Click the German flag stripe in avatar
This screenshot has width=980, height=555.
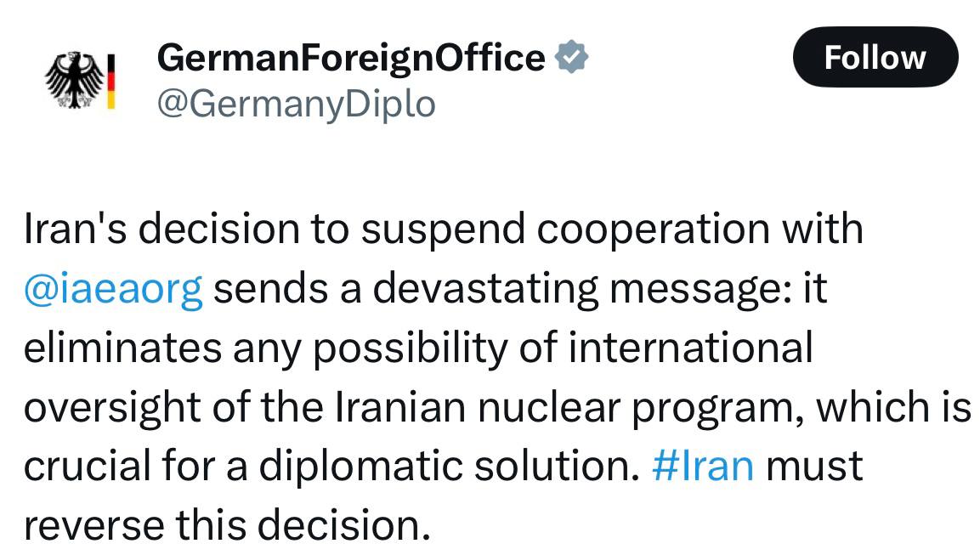pyautogui.click(x=111, y=82)
